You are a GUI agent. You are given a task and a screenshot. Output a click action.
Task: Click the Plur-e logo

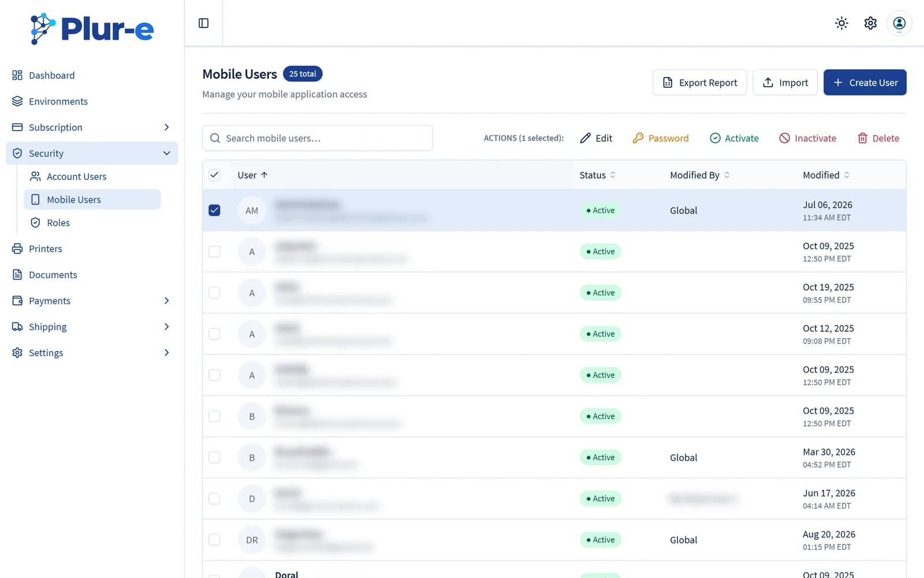(92, 29)
